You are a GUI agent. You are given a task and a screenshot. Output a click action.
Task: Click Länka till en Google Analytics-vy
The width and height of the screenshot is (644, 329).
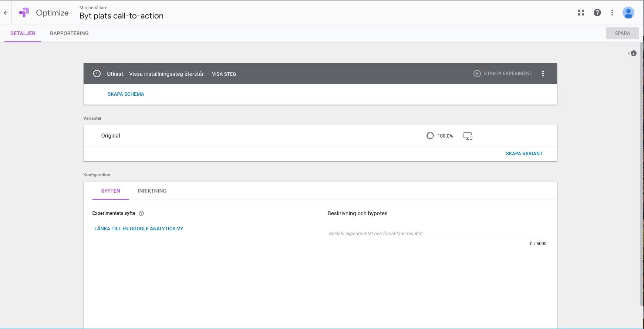pos(139,228)
